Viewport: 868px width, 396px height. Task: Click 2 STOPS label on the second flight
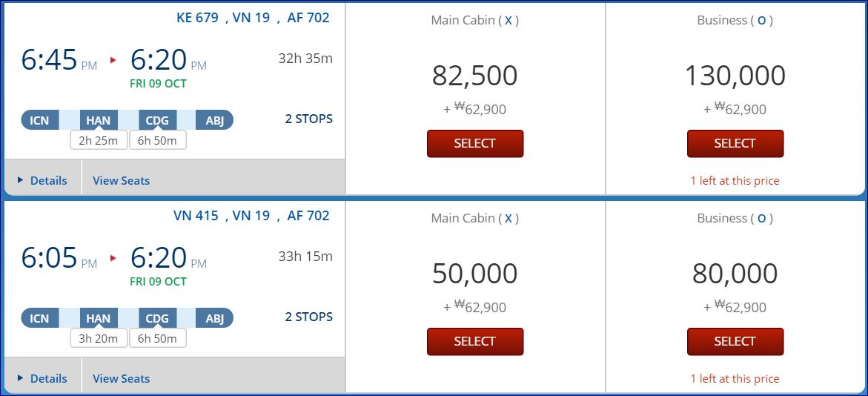point(308,317)
